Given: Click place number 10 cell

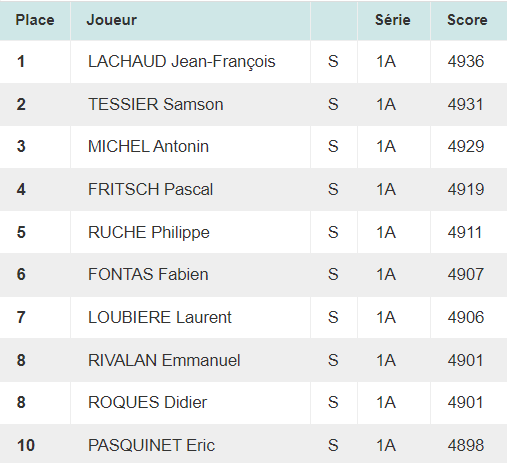Looking at the screenshot, I should coord(35,445).
